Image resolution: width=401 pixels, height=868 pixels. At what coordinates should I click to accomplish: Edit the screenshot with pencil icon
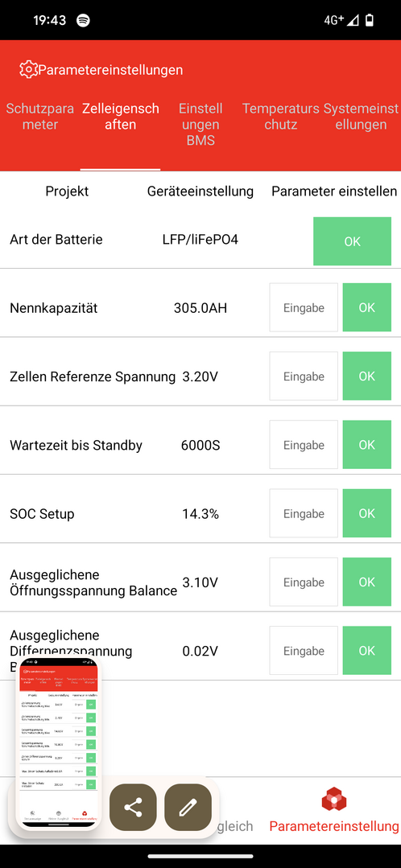(188, 807)
